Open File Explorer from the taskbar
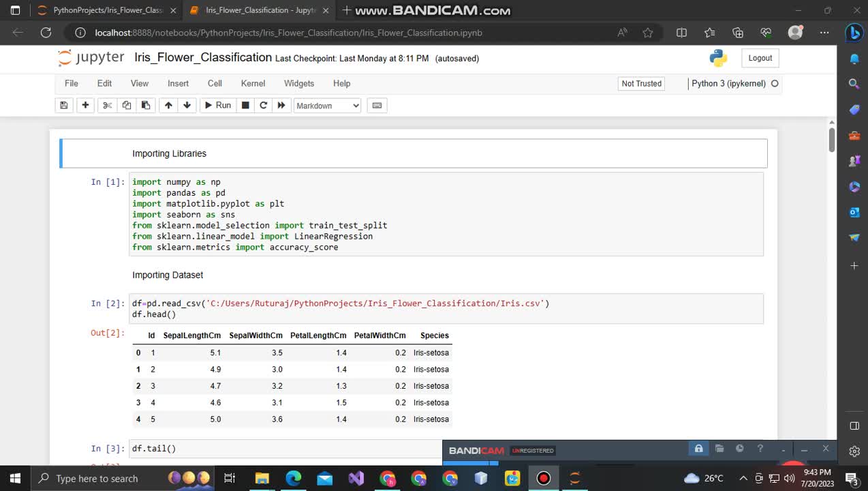This screenshot has height=491, width=868. 262,478
